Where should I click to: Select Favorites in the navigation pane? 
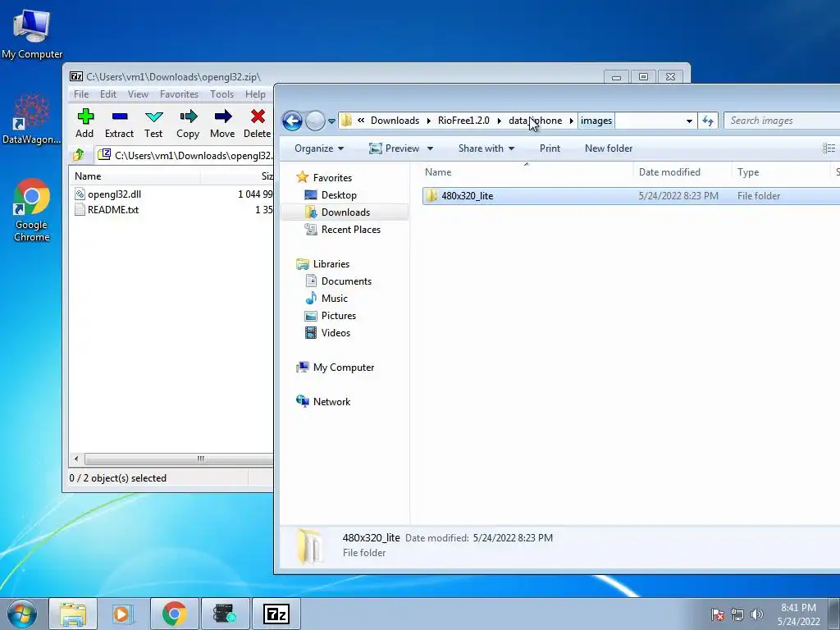(x=332, y=177)
